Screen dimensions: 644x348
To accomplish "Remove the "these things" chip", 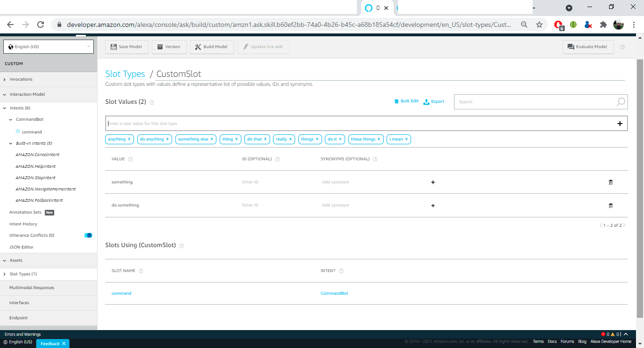I will tap(379, 139).
